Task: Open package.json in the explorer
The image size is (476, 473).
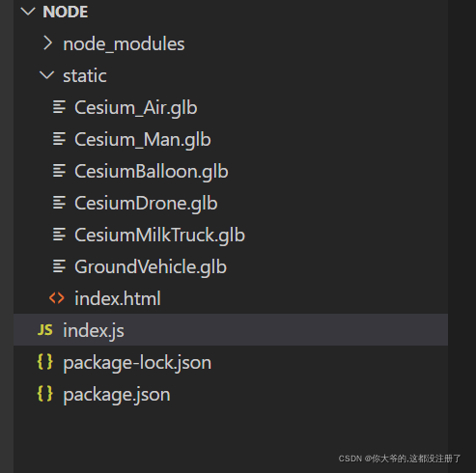Action: (117, 395)
